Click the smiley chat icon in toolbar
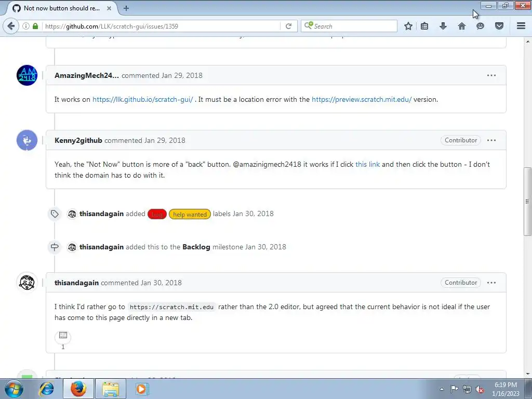The height and width of the screenshot is (399, 532). pos(480,26)
